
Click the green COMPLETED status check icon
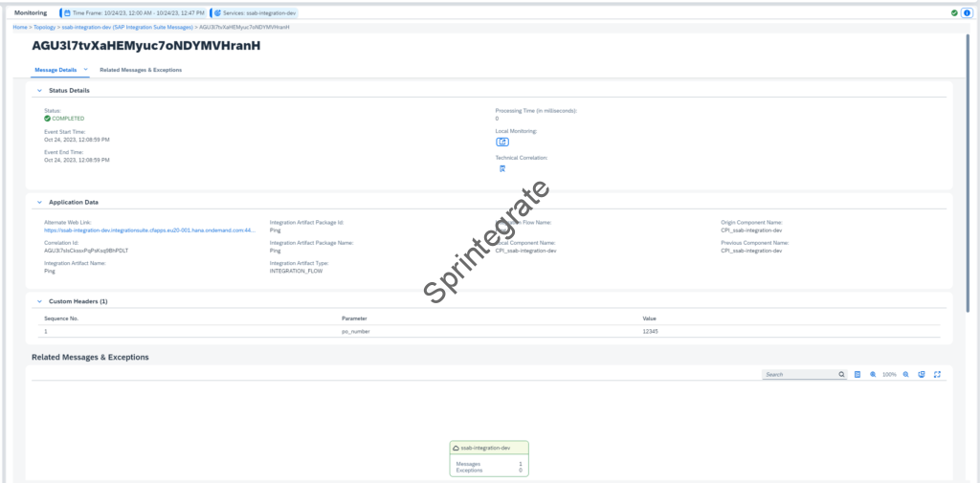[x=48, y=118]
